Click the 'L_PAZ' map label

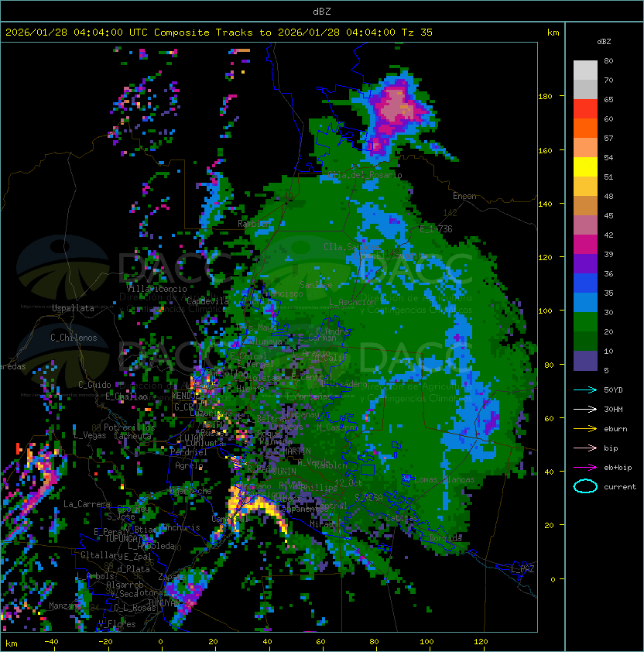523,569
